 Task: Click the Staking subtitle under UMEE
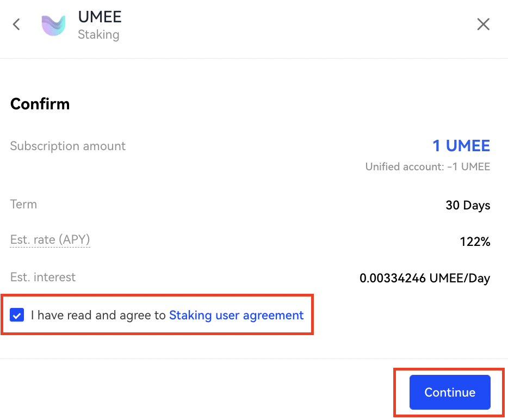pyautogui.click(x=98, y=35)
